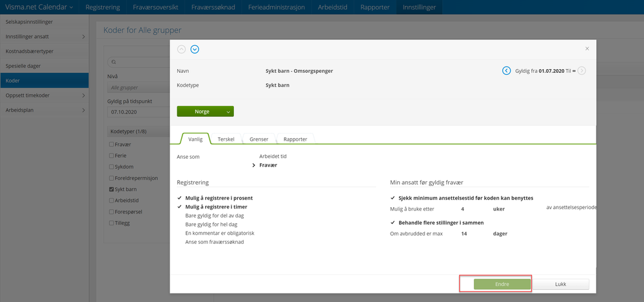This screenshot has height=302, width=644.
Task: Click Bare gyldig for hel dag
Action: pos(211,225)
